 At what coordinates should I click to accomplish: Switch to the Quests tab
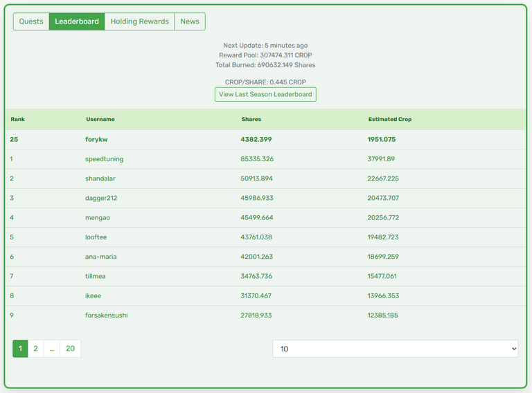pos(31,21)
